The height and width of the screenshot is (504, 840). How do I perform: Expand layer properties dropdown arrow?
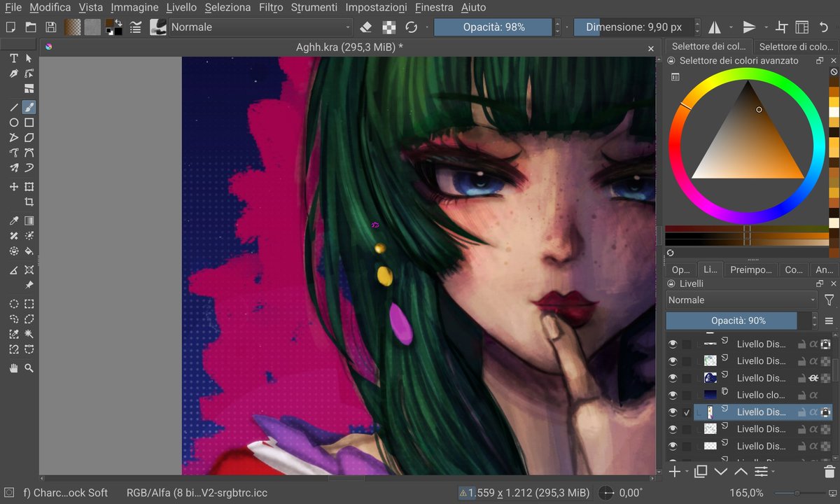pos(774,472)
